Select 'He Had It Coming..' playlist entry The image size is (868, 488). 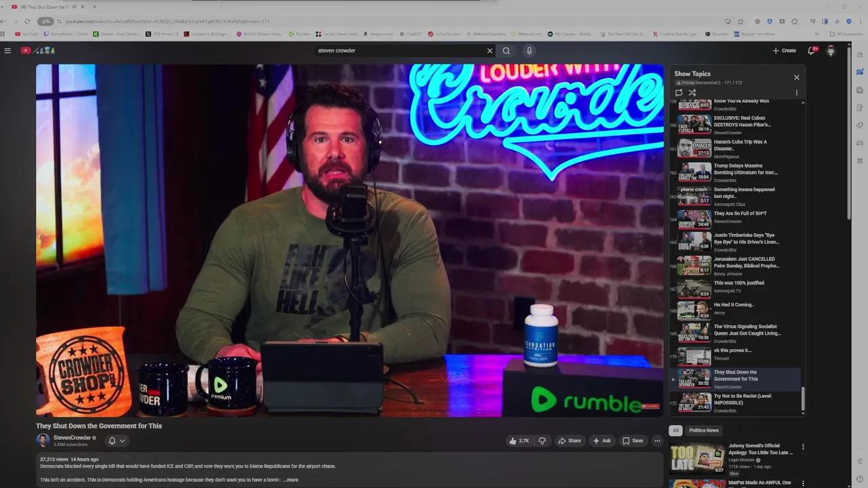(x=736, y=311)
